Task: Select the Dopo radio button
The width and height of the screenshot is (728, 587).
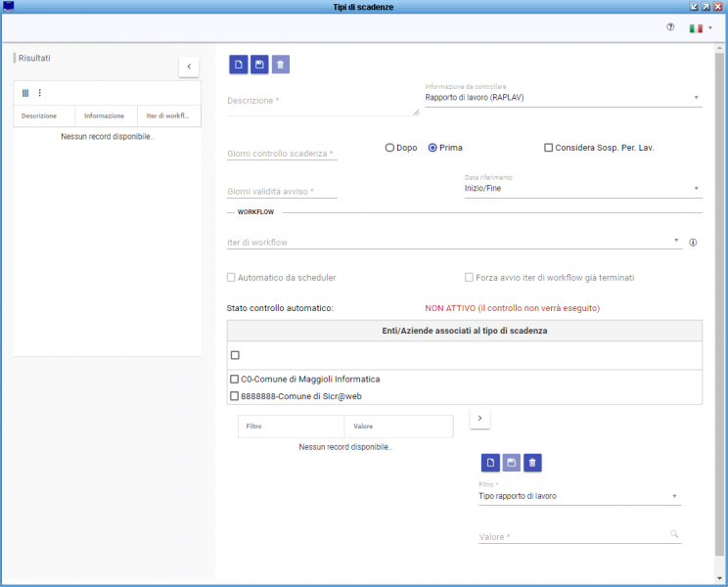Action: click(x=390, y=148)
